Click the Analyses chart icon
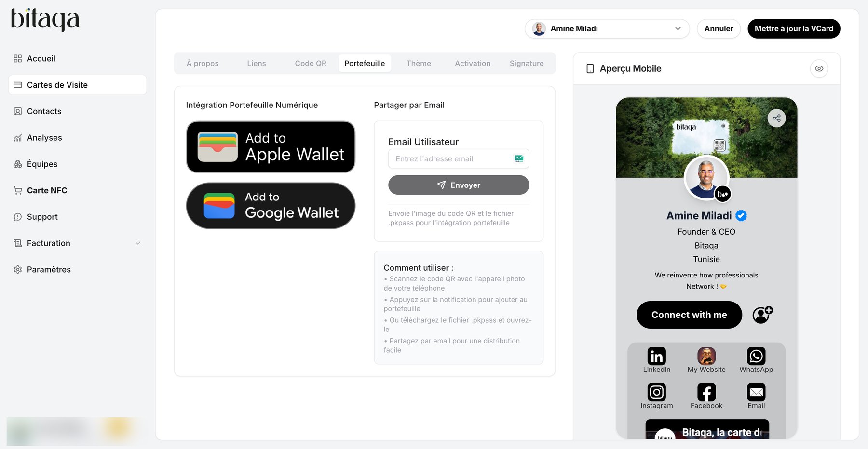 point(18,138)
